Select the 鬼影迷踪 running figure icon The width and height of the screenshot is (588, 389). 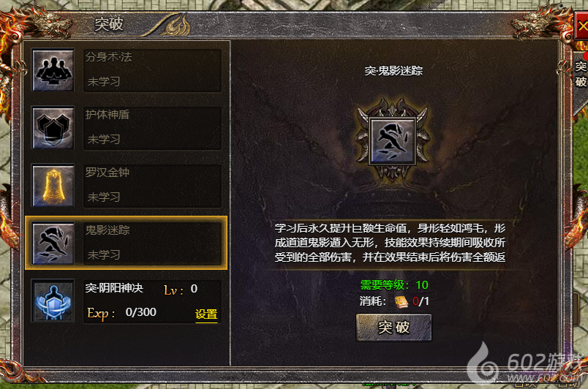point(53,243)
